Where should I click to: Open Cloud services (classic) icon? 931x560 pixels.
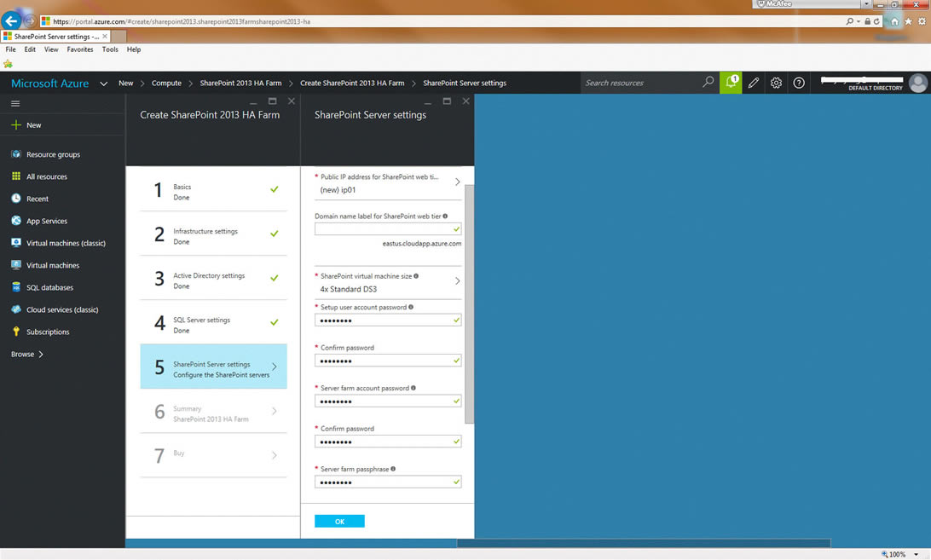coord(16,309)
